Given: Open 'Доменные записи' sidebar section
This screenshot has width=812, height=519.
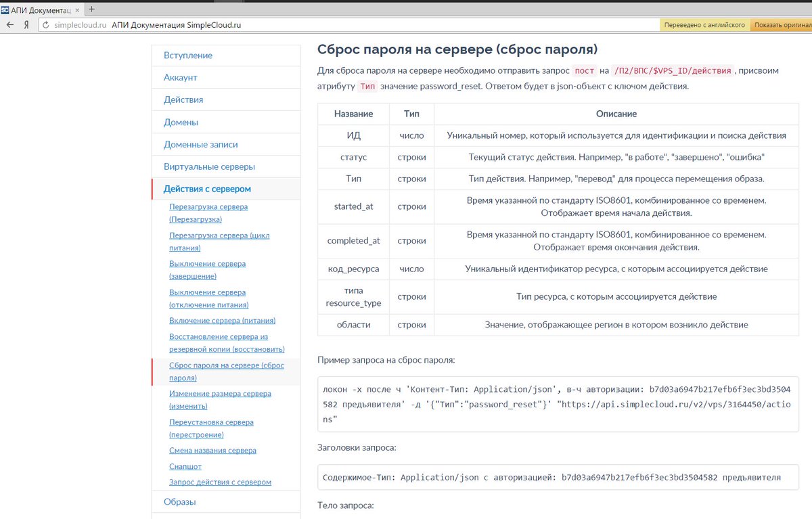Looking at the screenshot, I should tap(226, 145).
